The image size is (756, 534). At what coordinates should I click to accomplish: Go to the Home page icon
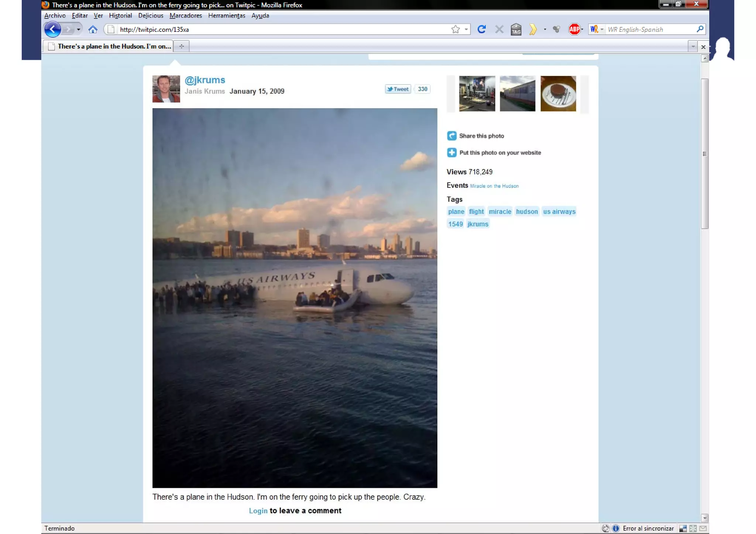(93, 30)
